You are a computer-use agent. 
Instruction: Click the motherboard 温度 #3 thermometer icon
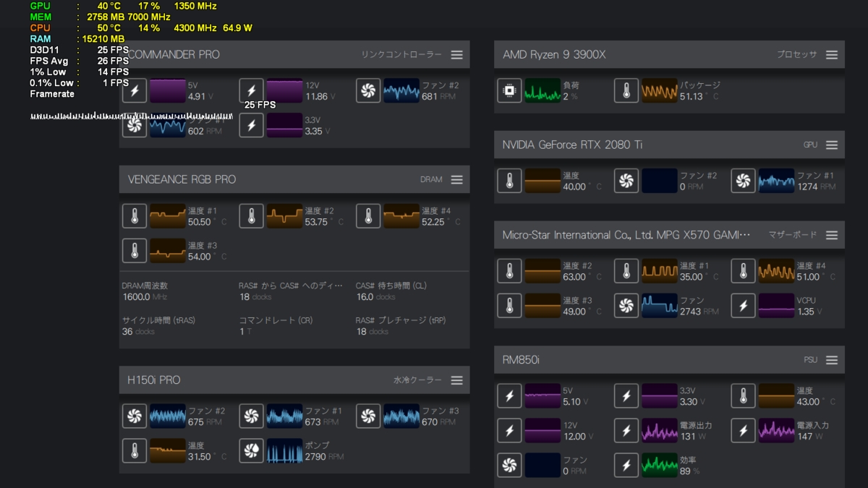pyautogui.click(x=510, y=307)
